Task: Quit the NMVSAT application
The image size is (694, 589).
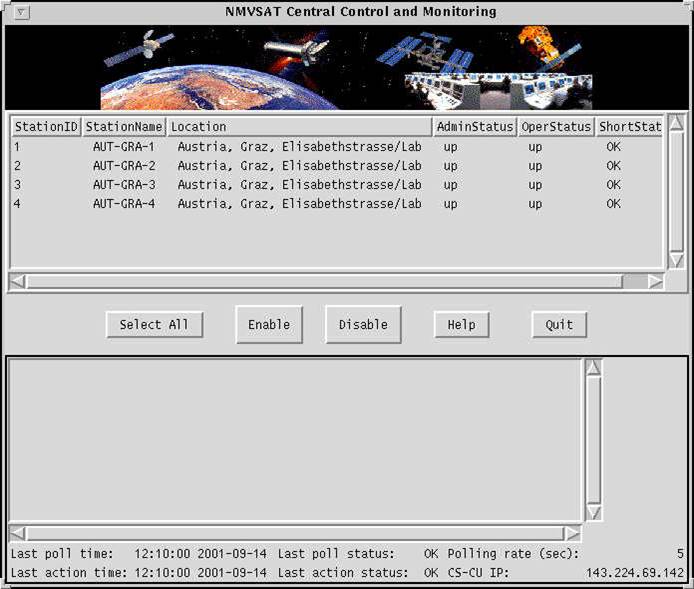Action: 559,325
